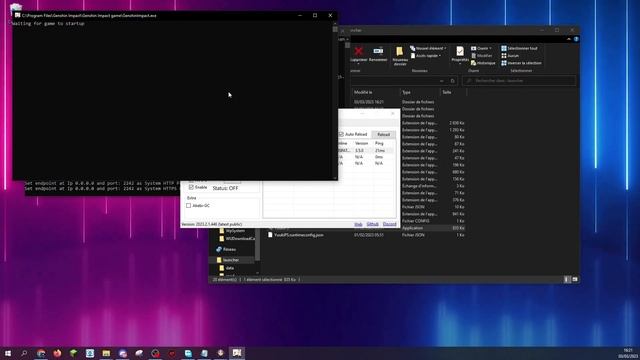
Task: Open Firefox from the taskbar
Action: click(x=57, y=353)
